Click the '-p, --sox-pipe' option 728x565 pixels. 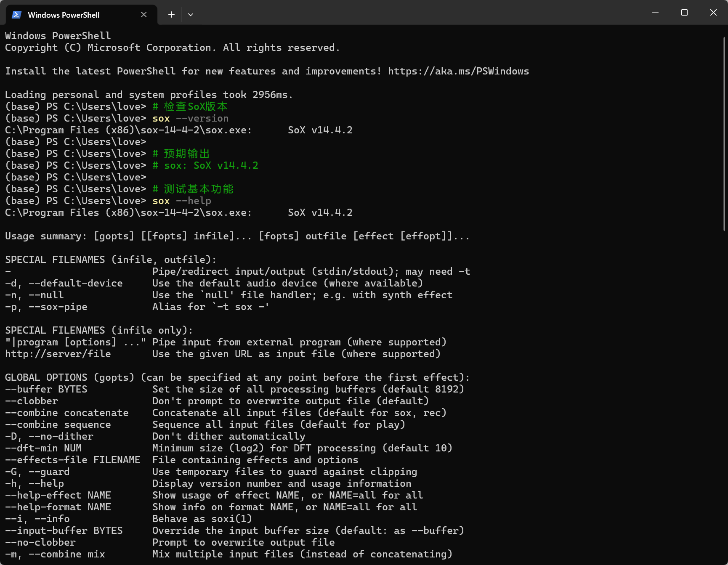click(x=46, y=307)
